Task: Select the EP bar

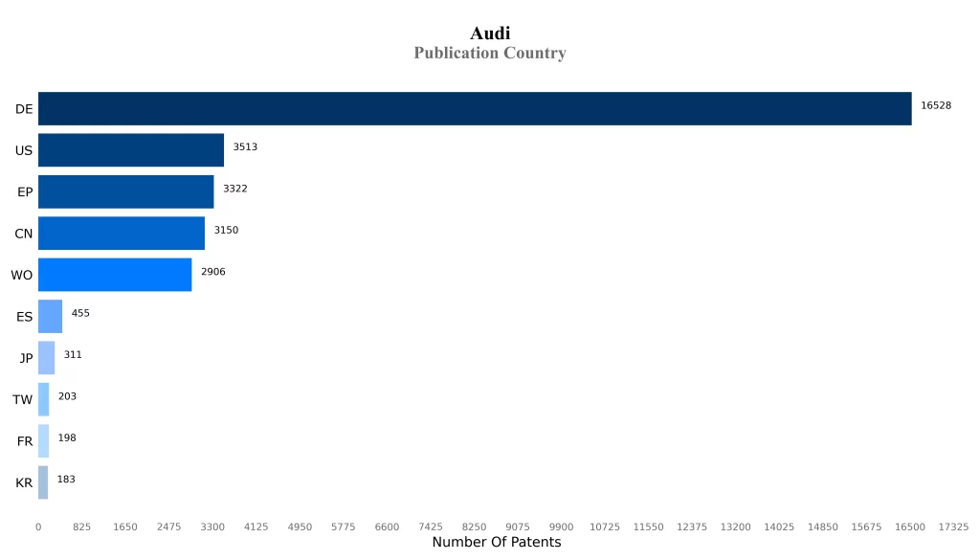Action: click(125, 191)
